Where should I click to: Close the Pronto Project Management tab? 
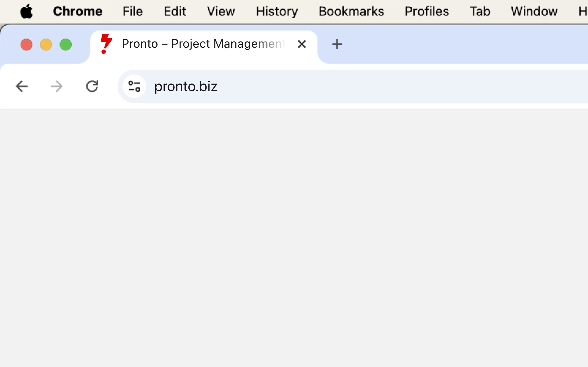tap(302, 44)
